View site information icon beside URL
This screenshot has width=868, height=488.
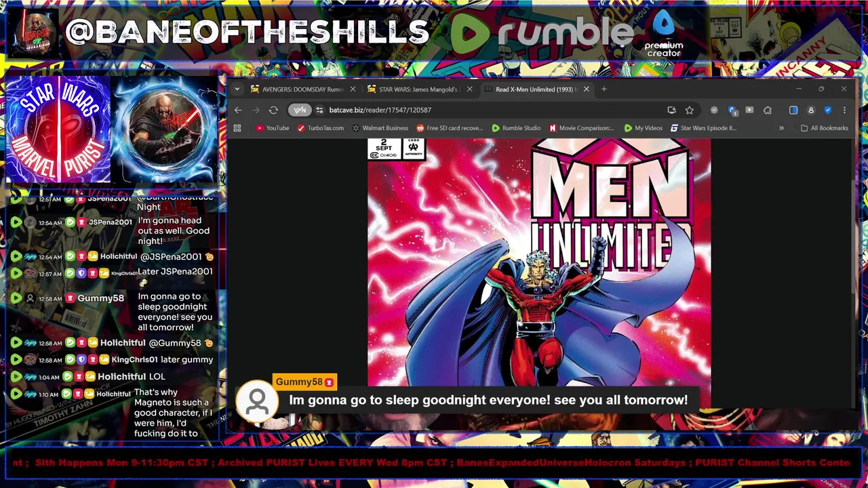(319, 110)
